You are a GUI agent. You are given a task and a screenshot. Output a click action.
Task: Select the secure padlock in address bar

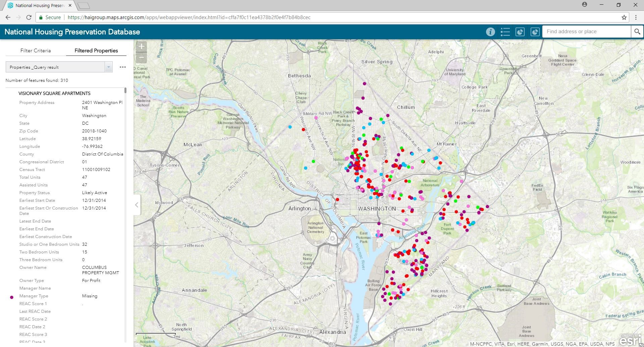[40, 17]
